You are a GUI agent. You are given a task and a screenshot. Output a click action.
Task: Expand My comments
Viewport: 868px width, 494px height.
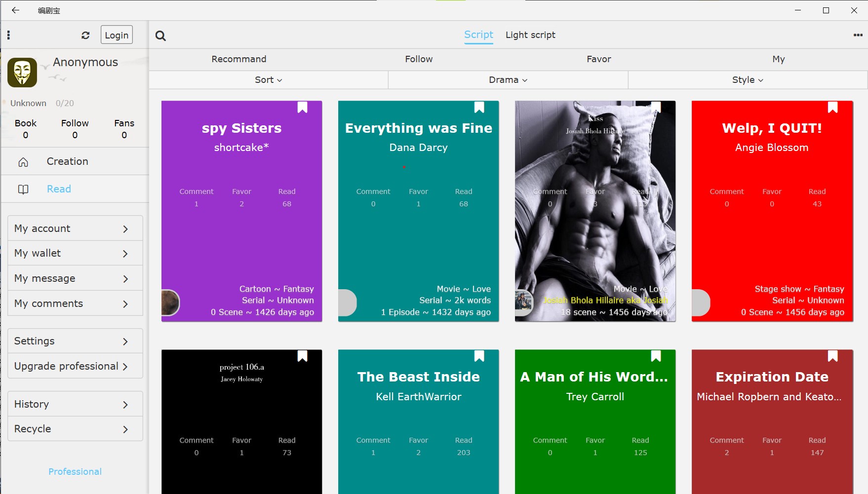(x=75, y=304)
